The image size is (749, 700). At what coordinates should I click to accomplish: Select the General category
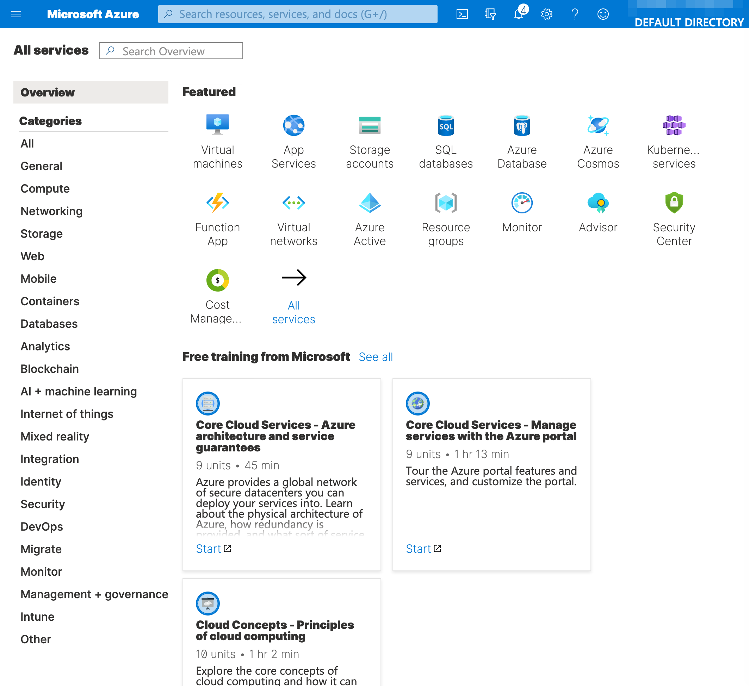point(42,166)
